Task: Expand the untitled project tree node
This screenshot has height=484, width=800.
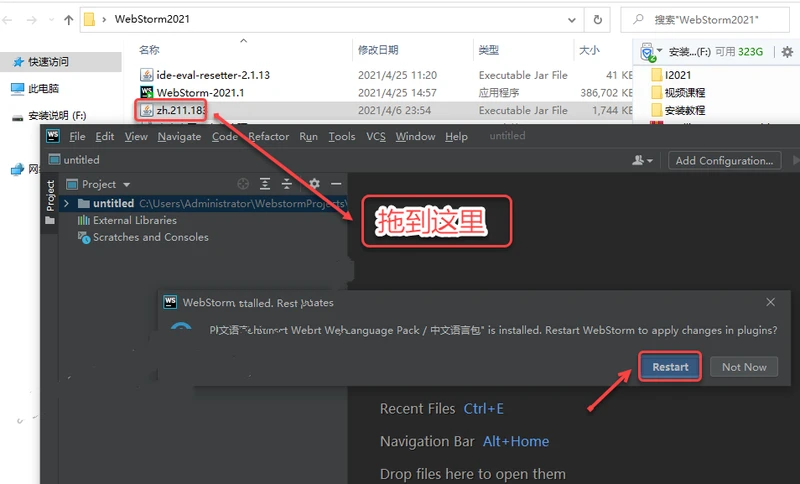Action: coord(66,203)
